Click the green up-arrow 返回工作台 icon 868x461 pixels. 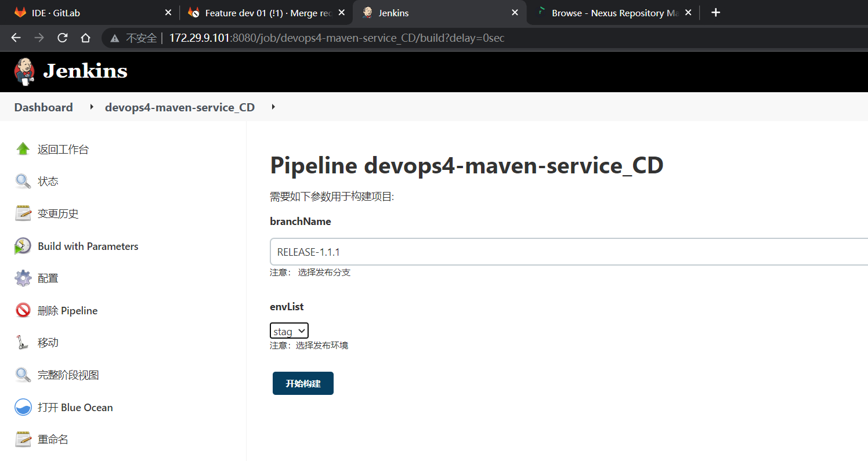coord(23,149)
